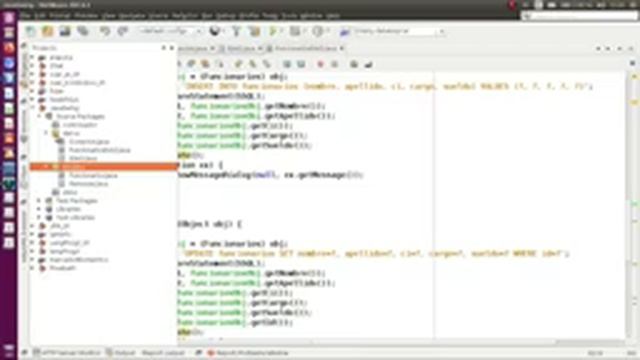Click the red record-macro editor icon
This screenshot has width=640, height=360.
tap(320, 64)
